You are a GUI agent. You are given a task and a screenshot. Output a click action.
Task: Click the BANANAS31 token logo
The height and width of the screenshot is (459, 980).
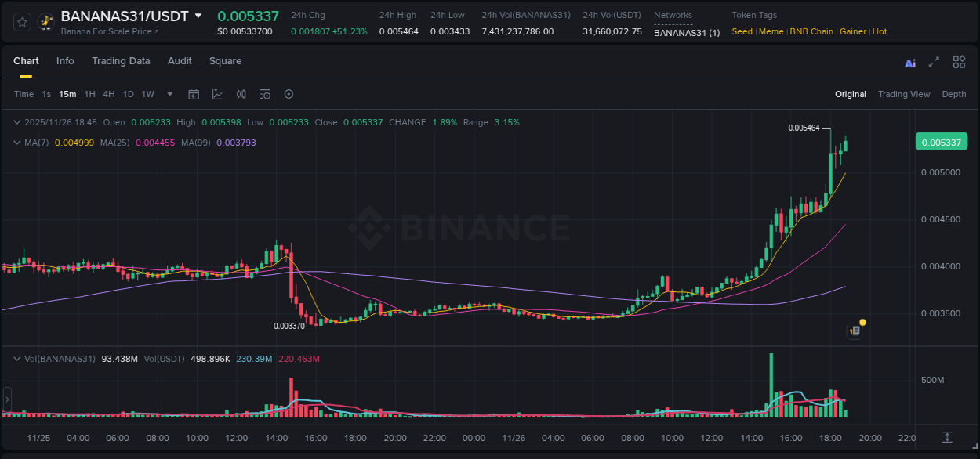45,21
